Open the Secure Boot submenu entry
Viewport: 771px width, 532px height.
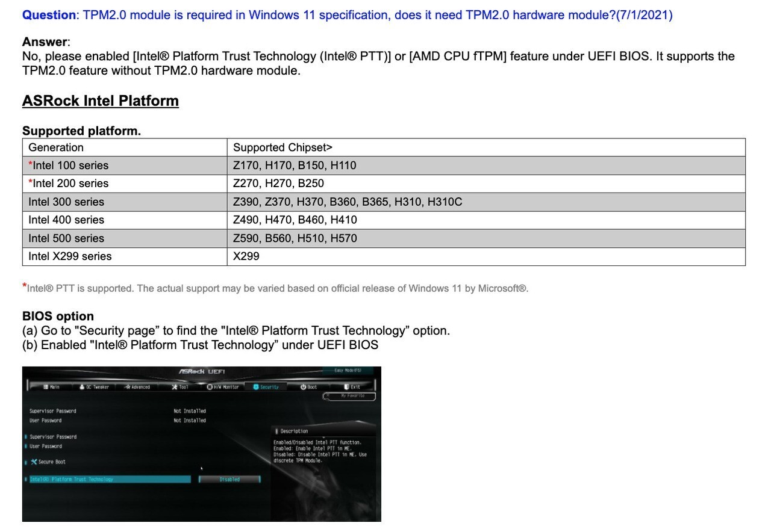[x=48, y=462]
